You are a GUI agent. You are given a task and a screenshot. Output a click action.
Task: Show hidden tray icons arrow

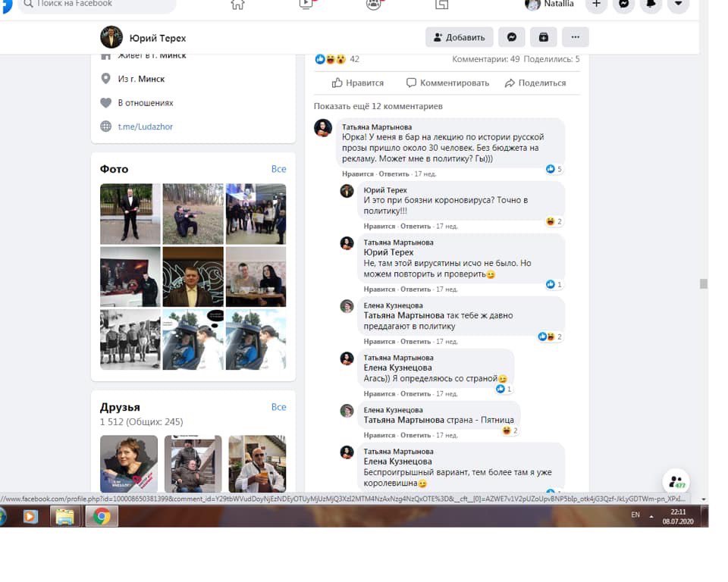coord(651,515)
